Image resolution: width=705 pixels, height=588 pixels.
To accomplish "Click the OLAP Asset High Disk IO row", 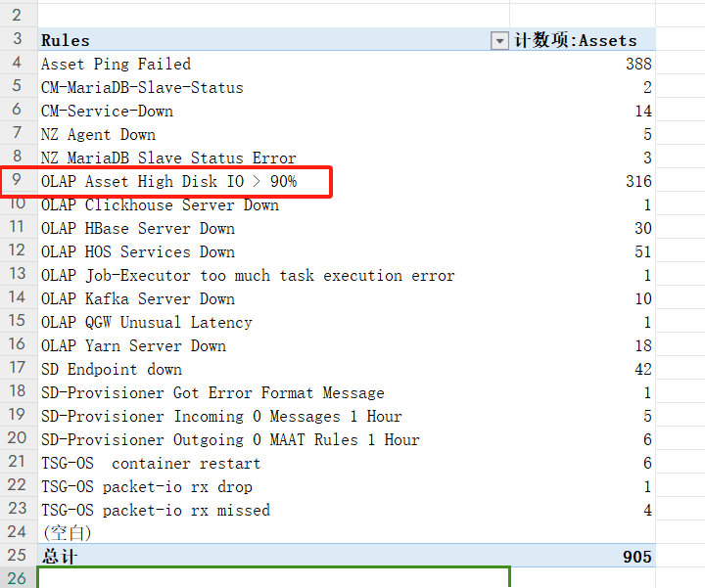I will [x=168, y=181].
